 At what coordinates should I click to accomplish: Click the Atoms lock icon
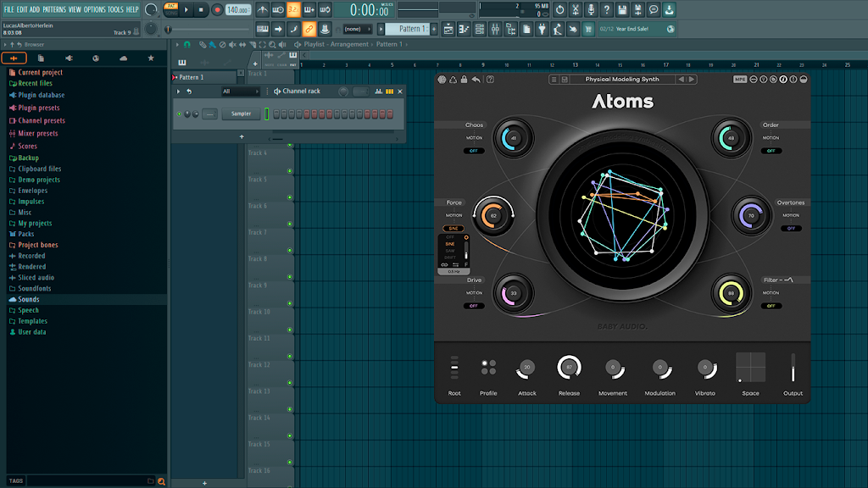pos(464,79)
